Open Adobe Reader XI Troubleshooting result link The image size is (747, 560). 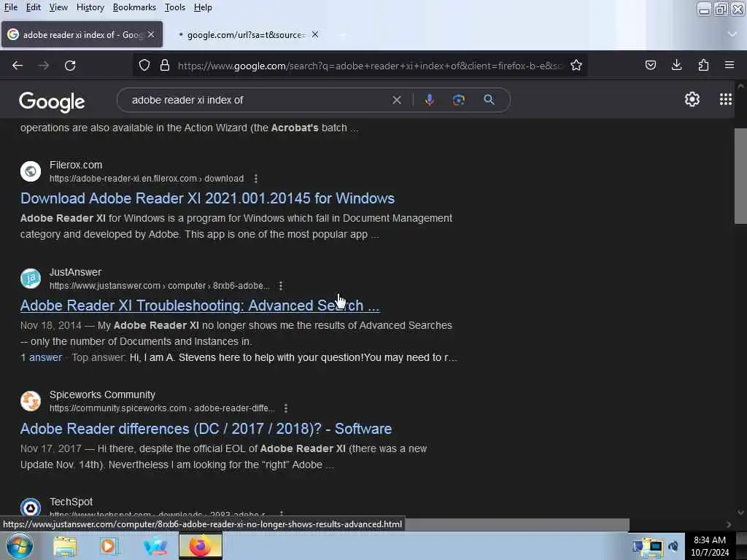tap(200, 306)
